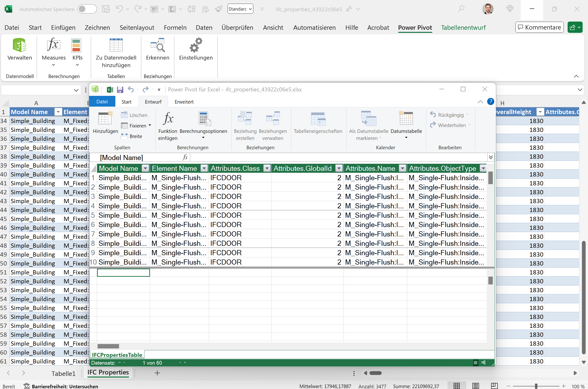Open Datumstabelle menu
This screenshot has width=588, height=389.
click(x=406, y=126)
